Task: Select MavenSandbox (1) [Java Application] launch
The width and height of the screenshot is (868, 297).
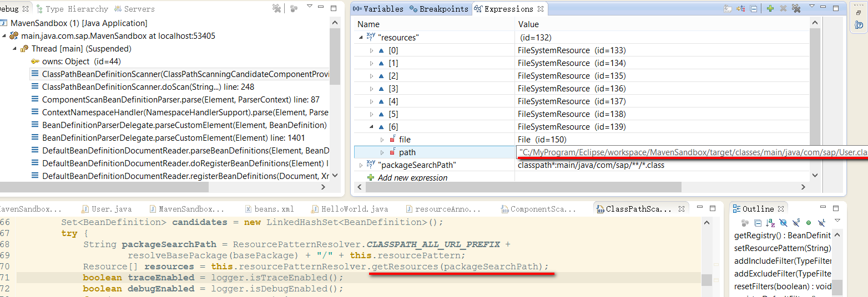Action: pyautogui.click(x=74, y=23)
